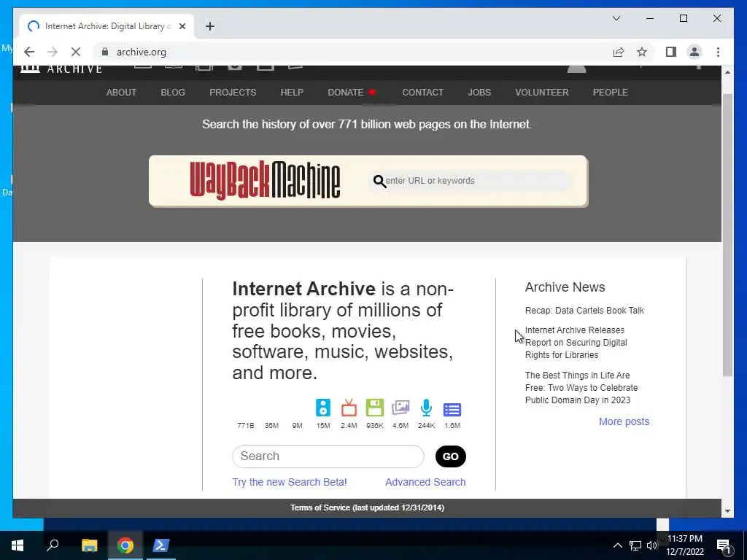Click the 36M count label
The width and height of the screenshot is (747, 560).
coord(271,425)
